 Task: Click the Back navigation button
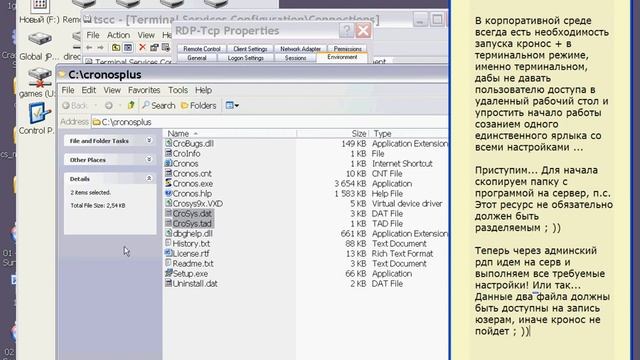[x=75, y=106]
